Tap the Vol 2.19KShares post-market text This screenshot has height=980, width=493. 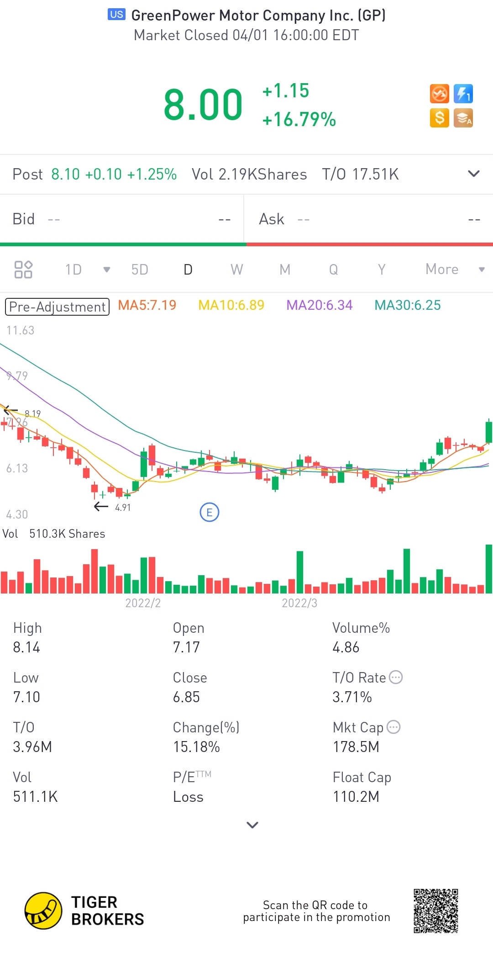tap(249, 174)
